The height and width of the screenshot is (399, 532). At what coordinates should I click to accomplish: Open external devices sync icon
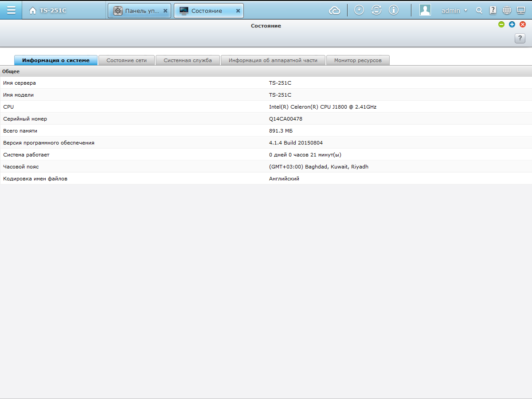coord(376,10)
